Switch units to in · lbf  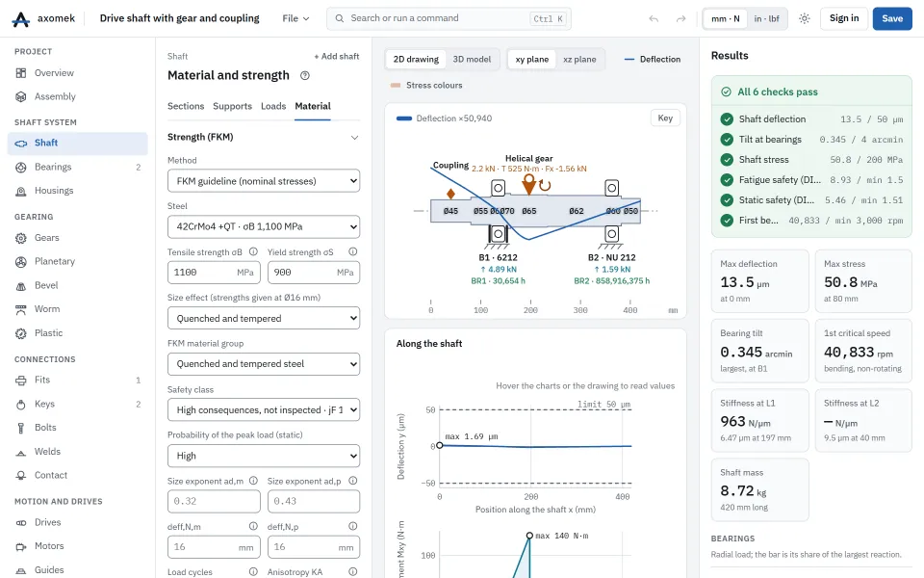point(767,19)
